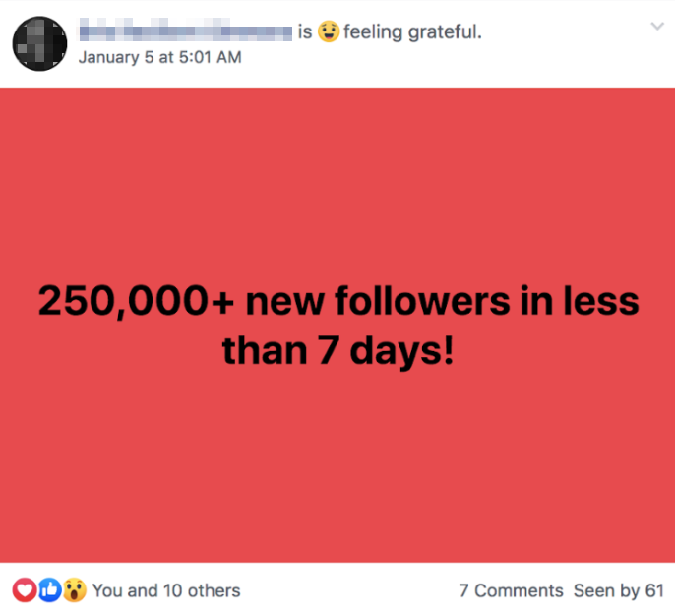Image resolution: width=675 pixels, height=616 pixels.
Task: Open the "7 Comments" link
Action: pyautogui.click(x=511, y=590)
